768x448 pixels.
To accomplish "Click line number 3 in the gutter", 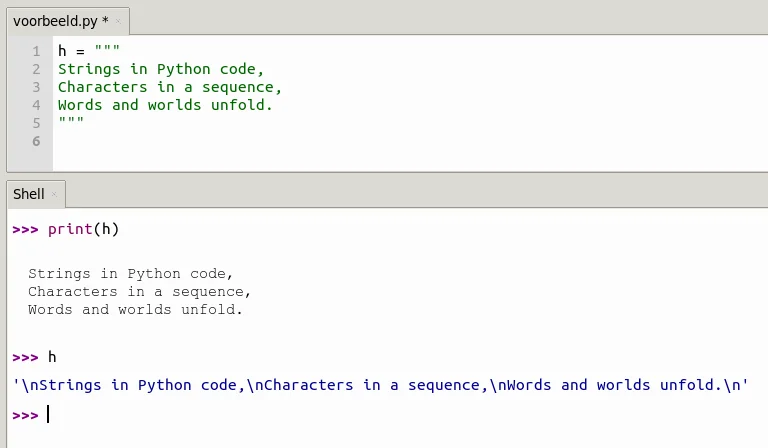I will (x=36, y=87).
